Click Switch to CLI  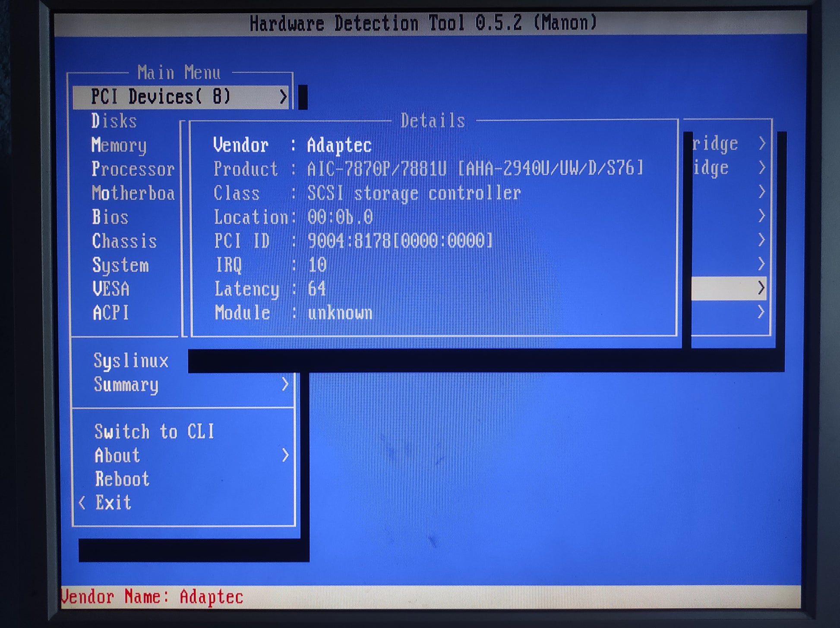tap(154, 431)
